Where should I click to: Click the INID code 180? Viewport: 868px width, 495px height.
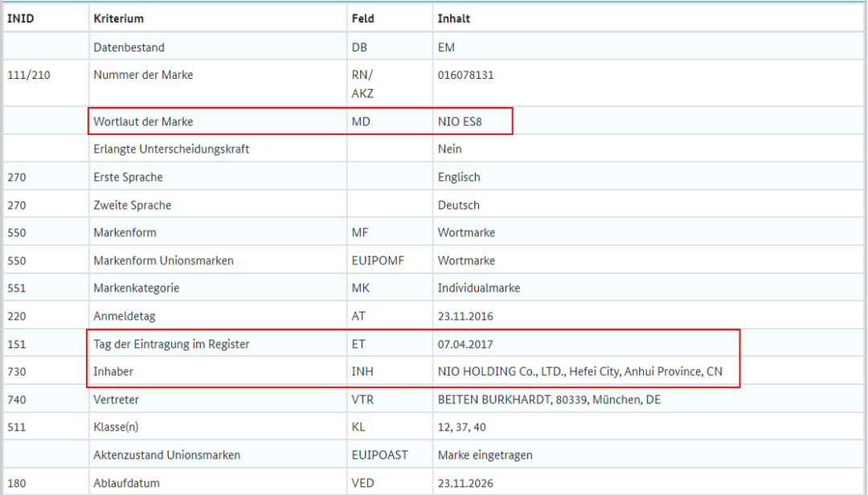tap(17, 483)
